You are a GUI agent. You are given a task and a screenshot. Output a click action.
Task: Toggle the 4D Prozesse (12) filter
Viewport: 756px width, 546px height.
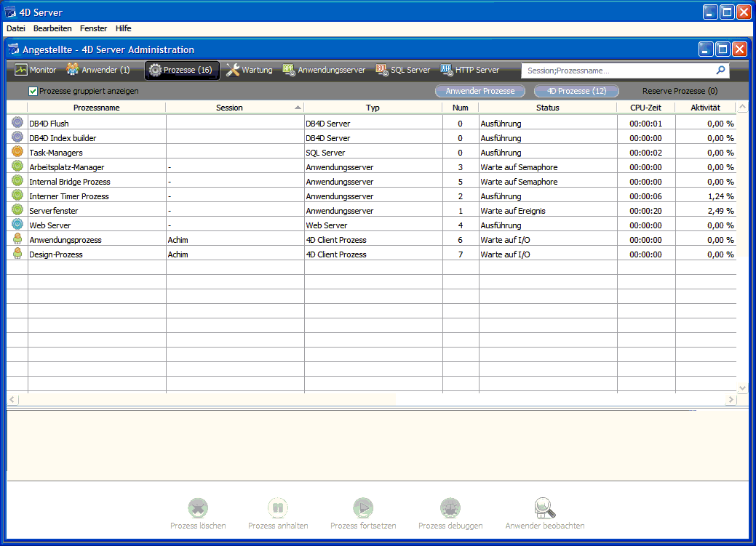point(576,92)
